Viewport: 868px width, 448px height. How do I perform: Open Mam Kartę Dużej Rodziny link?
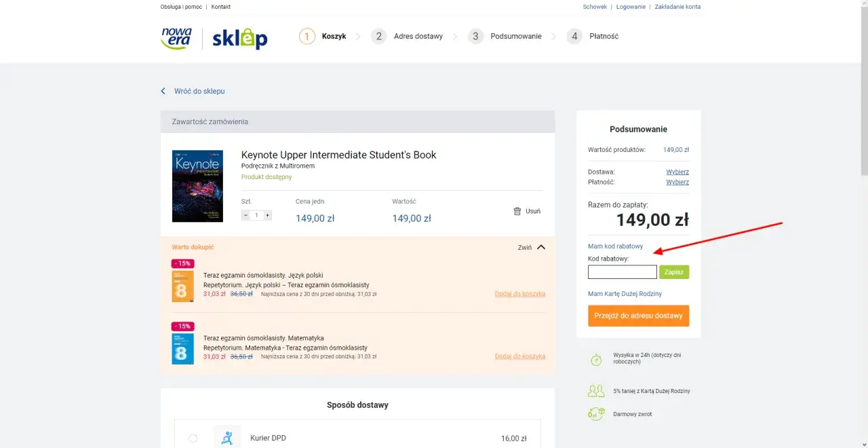click(x=625, y=294)
